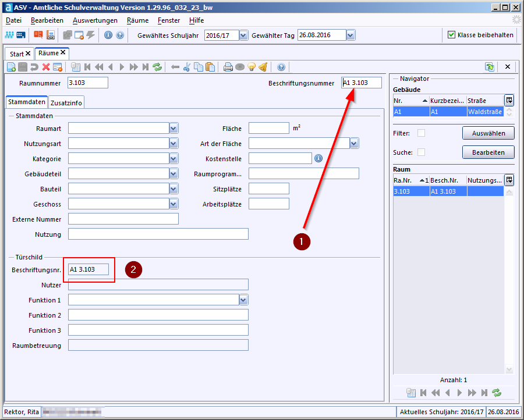524x420 pixels.
Task: Open the Raumart dropdown
Action: [x=174, y=128]
